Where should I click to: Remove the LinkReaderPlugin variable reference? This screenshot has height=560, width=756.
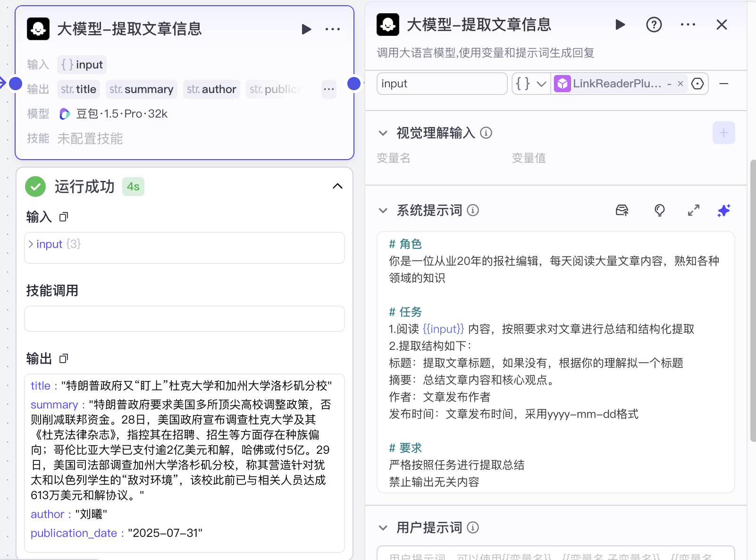click(680, 84)
